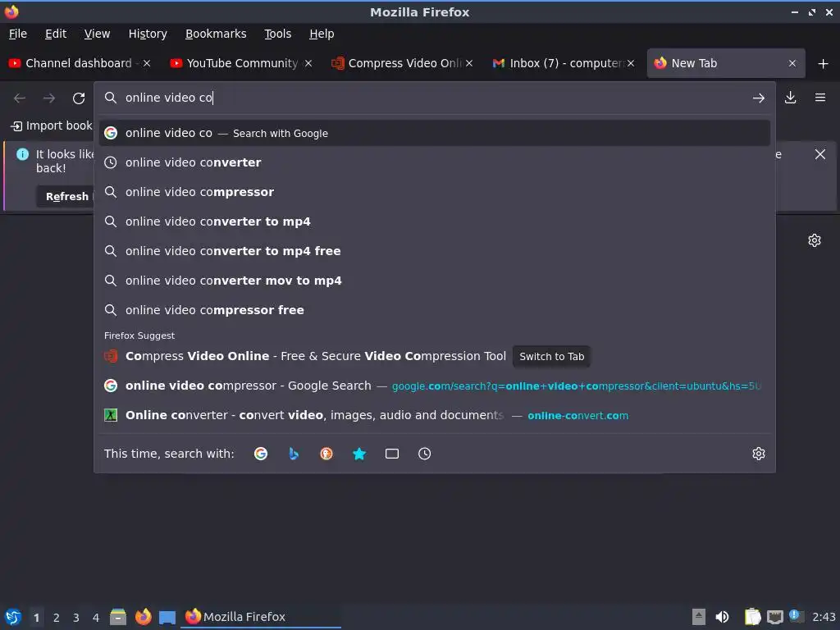Click the show desktop icon in the taskbar
The image size is (840, 630).
click(x=167, y=617)
